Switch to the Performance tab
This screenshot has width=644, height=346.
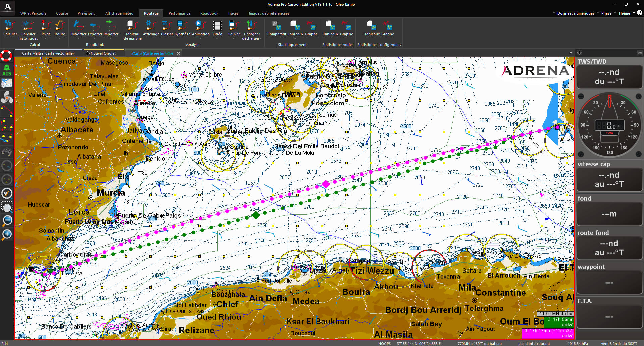(x=179, y=13)
